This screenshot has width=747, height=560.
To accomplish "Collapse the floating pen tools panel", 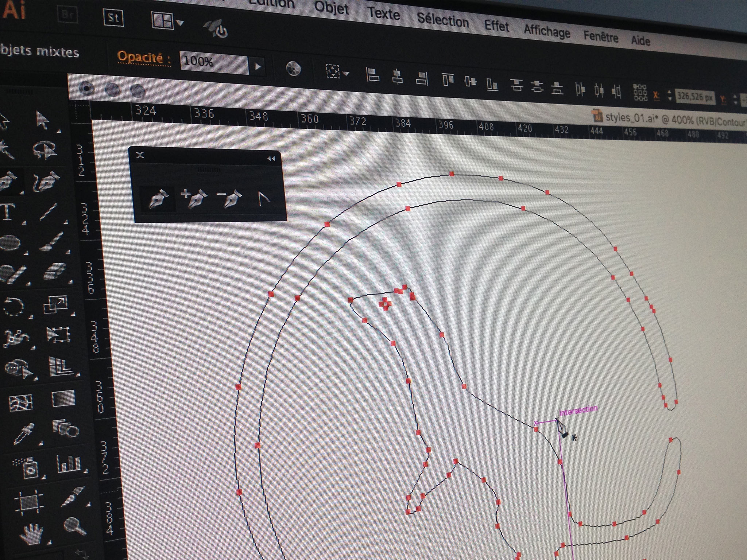I will pos(271,158).
